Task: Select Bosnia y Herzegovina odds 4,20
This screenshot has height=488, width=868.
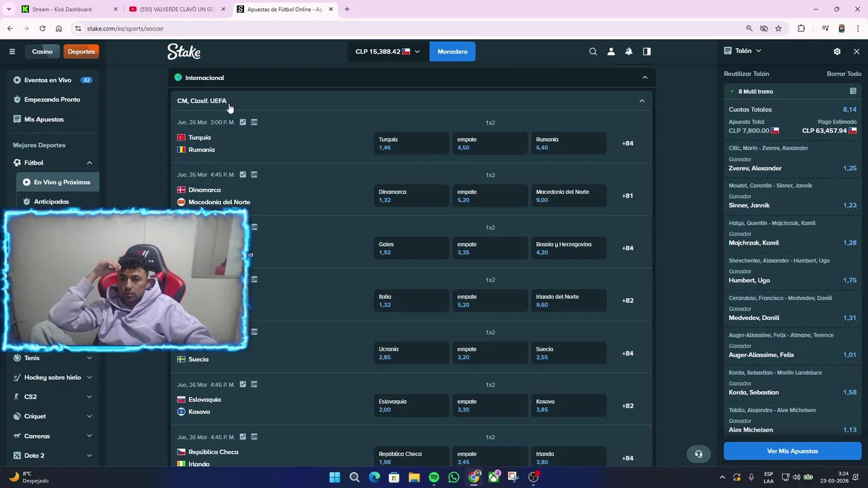Action: (x=568, y=248)
